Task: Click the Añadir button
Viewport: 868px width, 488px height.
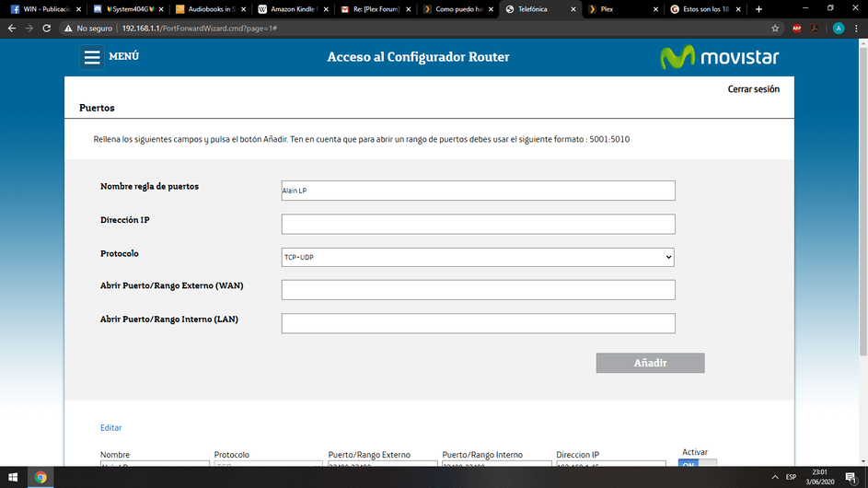Action: click(650, 363)
